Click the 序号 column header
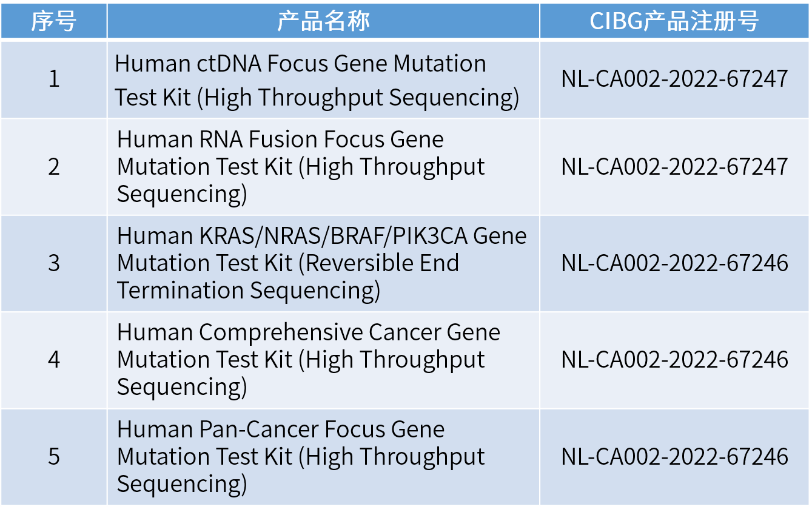 (x=54, y=21)
